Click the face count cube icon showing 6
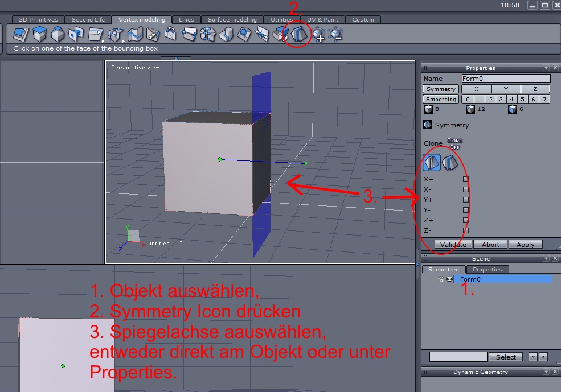561x392 pixels. click(x=513, y=109)
